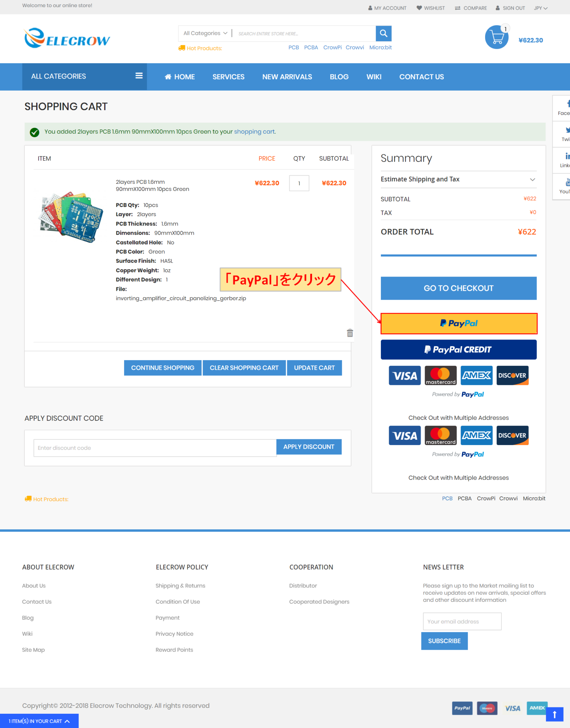
Task: Click the Elecrow logo
Action: coord(67,38)
